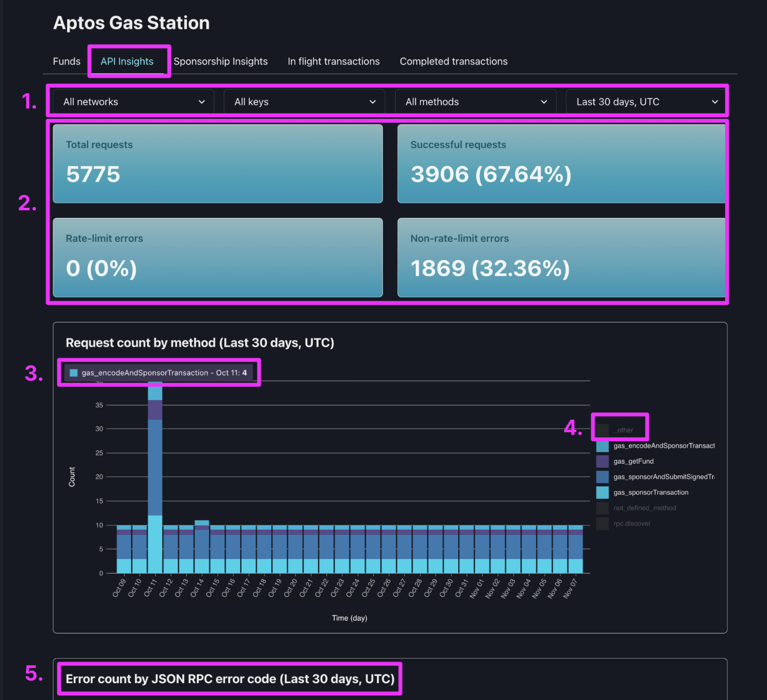The width and height of the screenshot is (767, 700).
Task: Click the Oct 09 bar in chart
Action: click(124, 549)
